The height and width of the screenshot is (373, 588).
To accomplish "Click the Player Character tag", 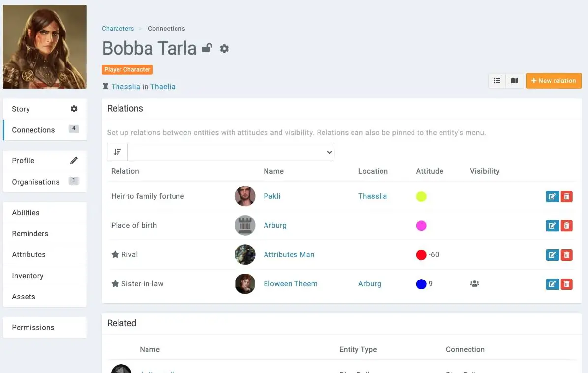I will (127, 69).
